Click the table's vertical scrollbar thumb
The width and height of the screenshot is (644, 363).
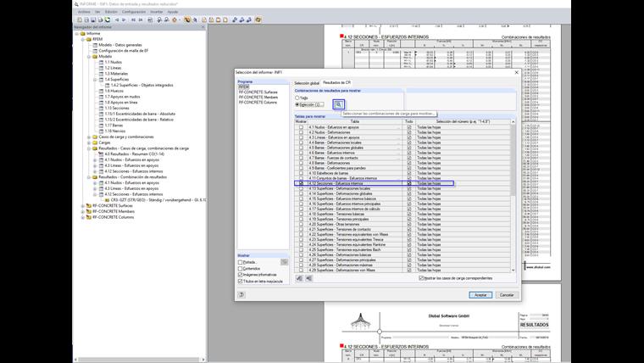coord(513,160)
